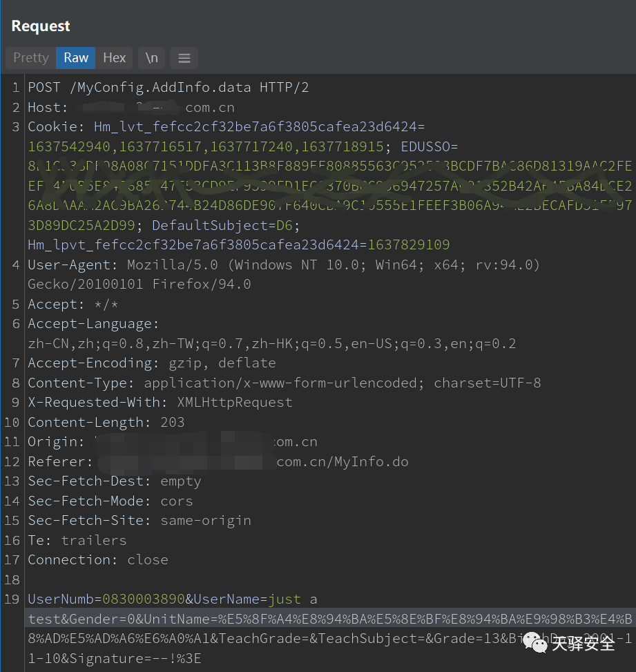
Task: Click the Host header line
Action: click(131, 108)
